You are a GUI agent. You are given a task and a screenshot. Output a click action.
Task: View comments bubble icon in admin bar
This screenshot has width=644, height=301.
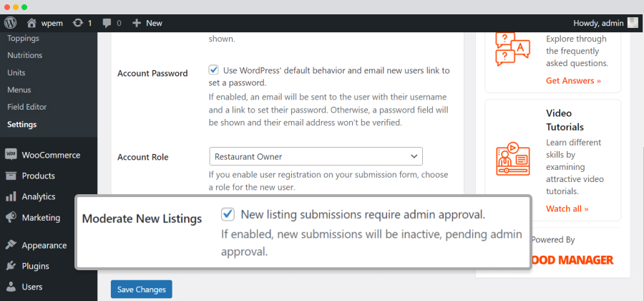point(107,24)
